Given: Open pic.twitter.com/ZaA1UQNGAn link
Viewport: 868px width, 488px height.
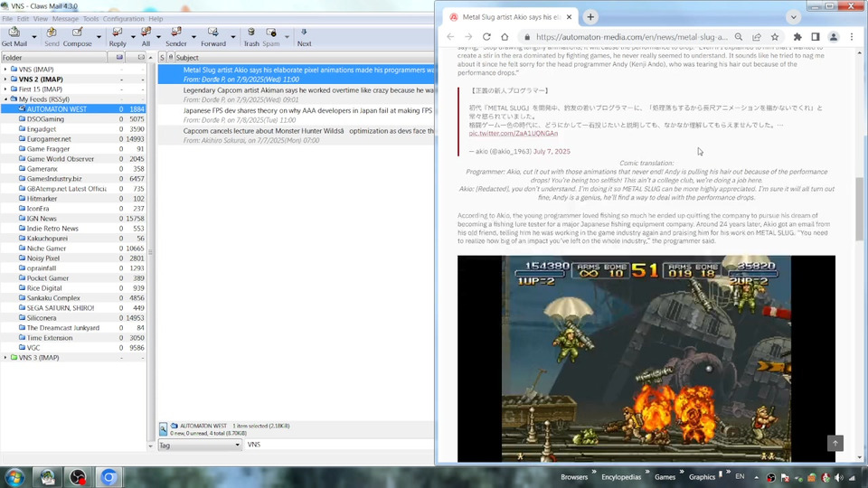Looking at the screenshot, I should click(x=514, y=134).
